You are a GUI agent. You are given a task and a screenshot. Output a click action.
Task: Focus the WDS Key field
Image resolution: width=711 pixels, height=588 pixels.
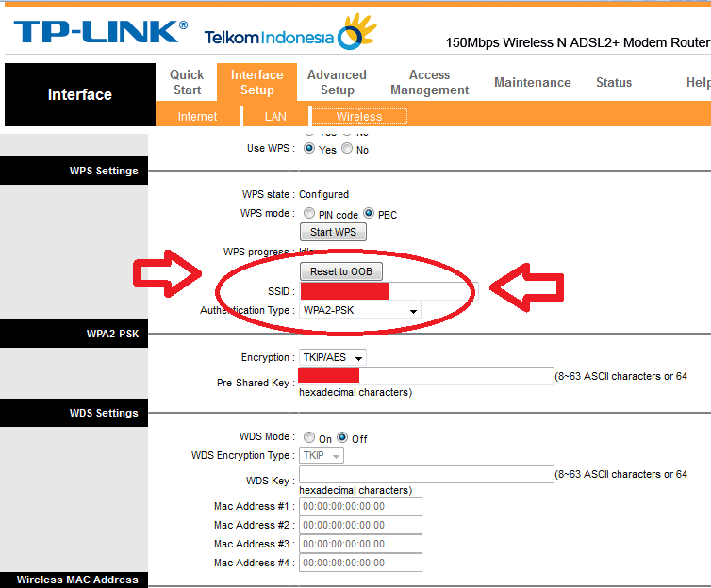click(x=426, y=474)
